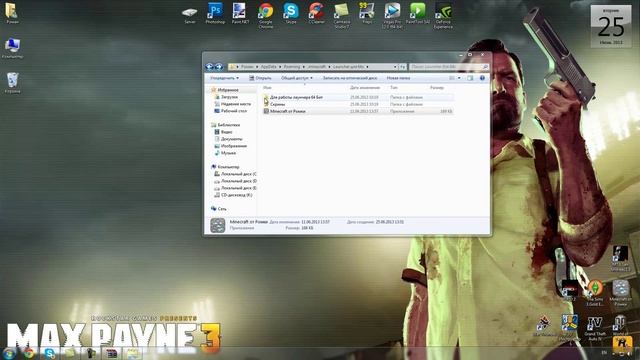This screenshot has height=360, width=640.
Task: Click the change view icon in Explorer toolbar
Action: click(x=452, y=78)
